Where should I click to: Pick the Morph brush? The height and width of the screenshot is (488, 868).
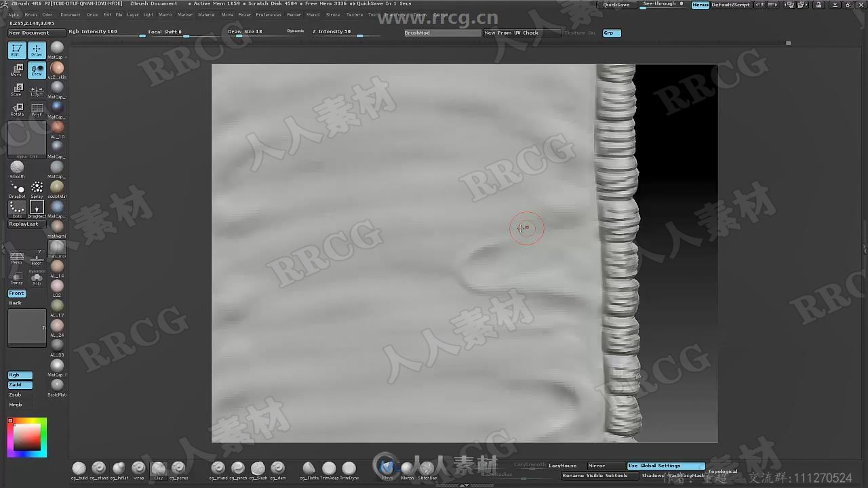click(x=407, y=470)
